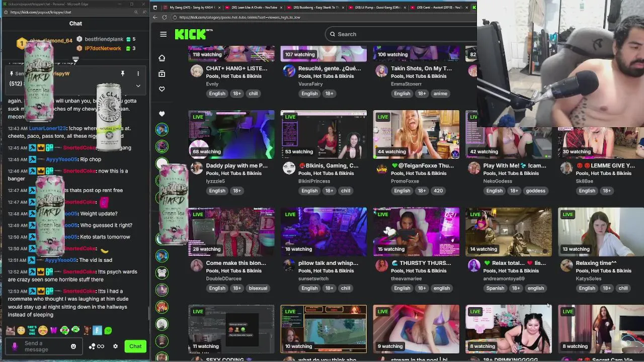Open 'pillow talk and whisp...' stream title

[329, 263]
